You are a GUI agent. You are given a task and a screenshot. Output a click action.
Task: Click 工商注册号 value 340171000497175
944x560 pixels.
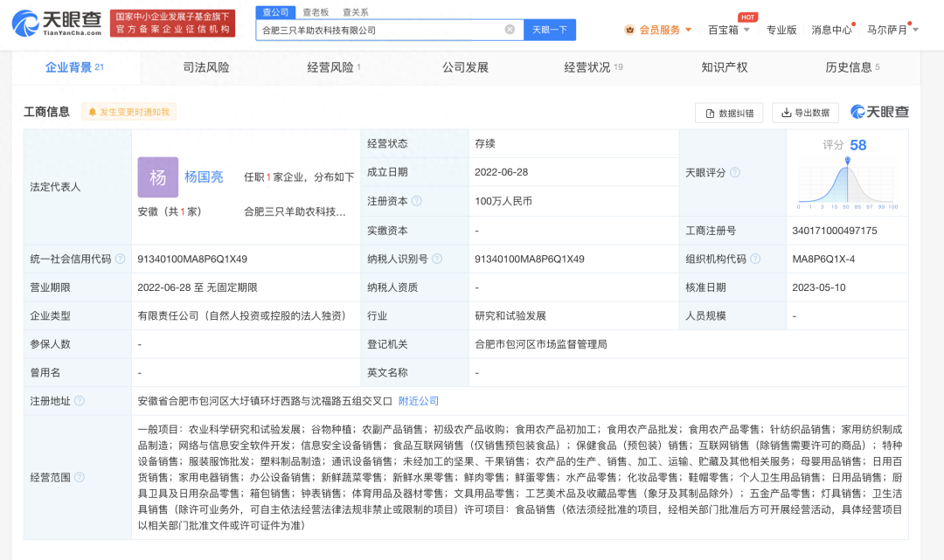pyautogui.click(x=835, y=231)
